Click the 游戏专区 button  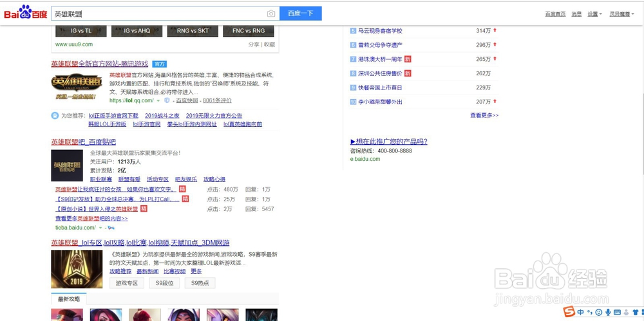[127, 283]
